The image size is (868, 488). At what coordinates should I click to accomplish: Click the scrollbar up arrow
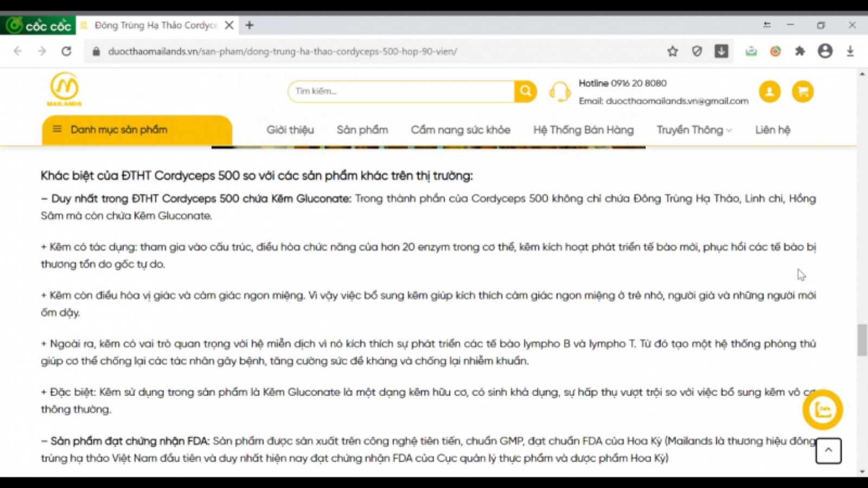[x=862, y=74]
